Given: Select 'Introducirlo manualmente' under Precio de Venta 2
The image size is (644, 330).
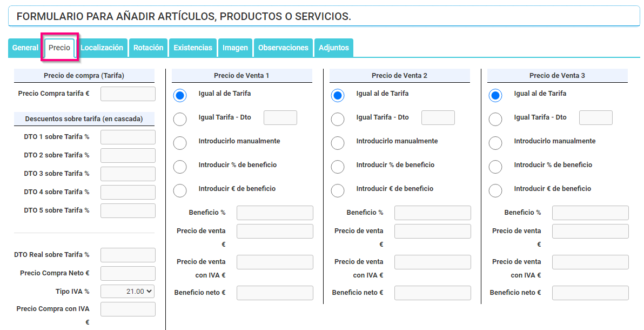Looking at the screenshot, I should pos(338,143).
